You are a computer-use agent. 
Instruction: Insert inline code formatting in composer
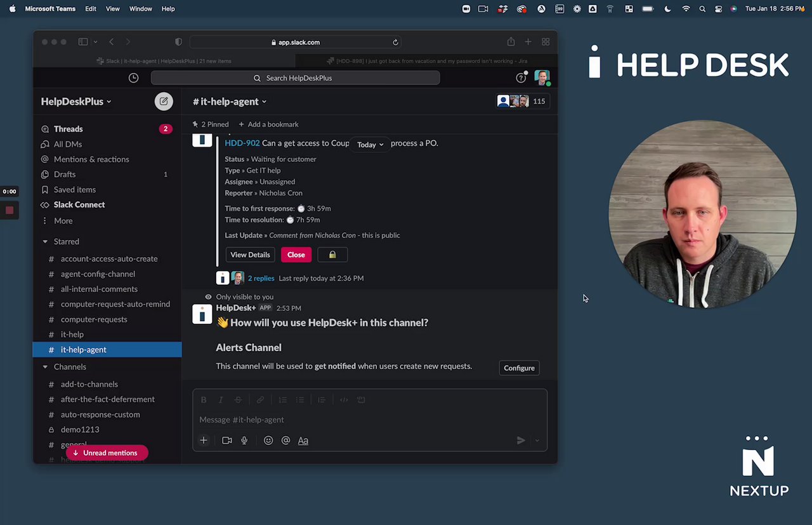tap(344, 400)
